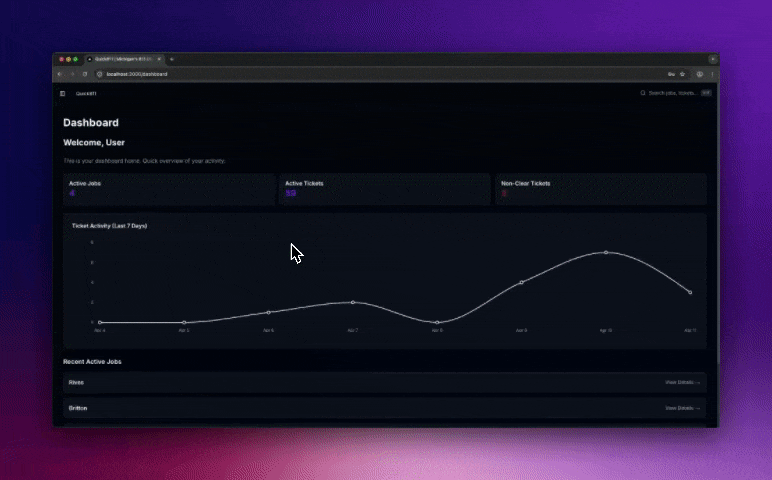
Task: Select the QuickKit browser tab
Action: coord(124,59)
